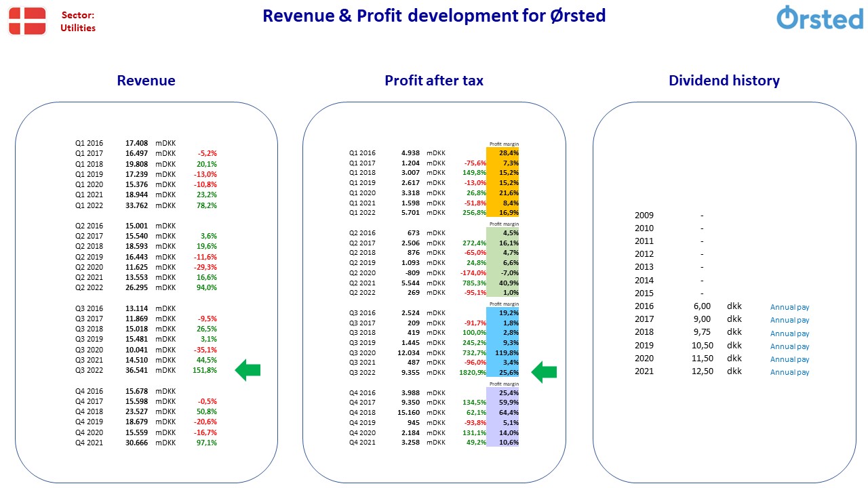This screenshot has height=488, width=868.
Task: Select the Q2 2021 profit value 5.544
Action: [x=410, y=283]
